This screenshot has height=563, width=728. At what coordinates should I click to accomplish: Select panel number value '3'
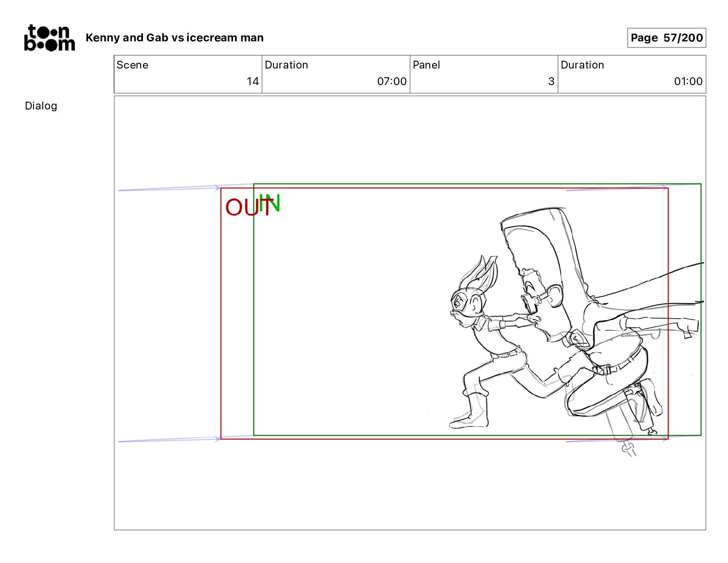[x=551, y=81]
